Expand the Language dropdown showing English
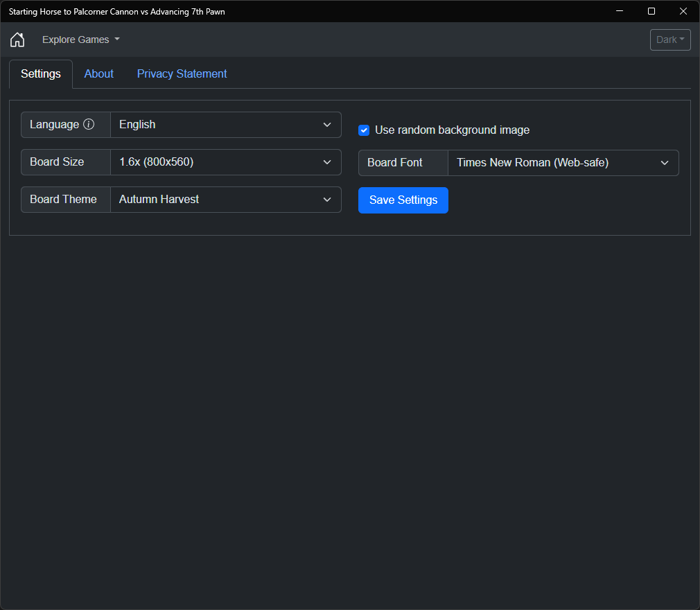Viewport: 700px width, 610px height. pos(225,125)
